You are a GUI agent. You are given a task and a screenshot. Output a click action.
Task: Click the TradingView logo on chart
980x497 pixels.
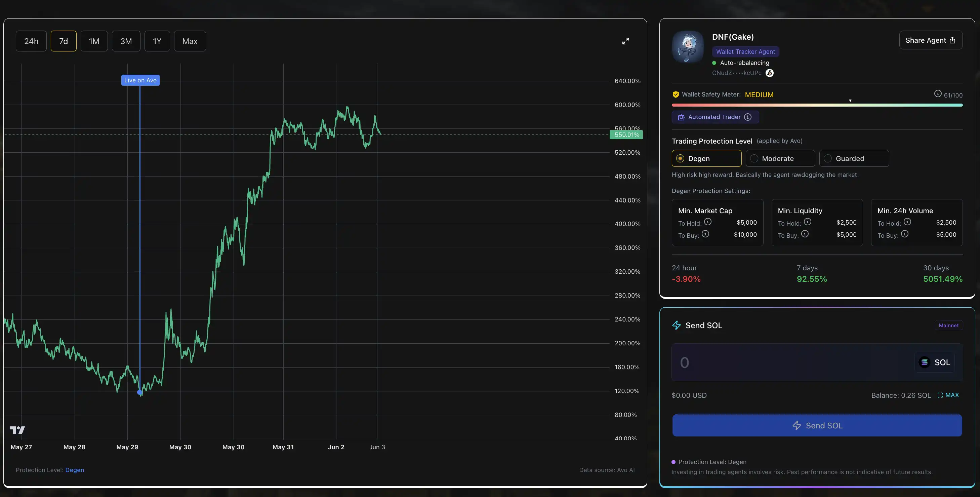coord(17,430)
